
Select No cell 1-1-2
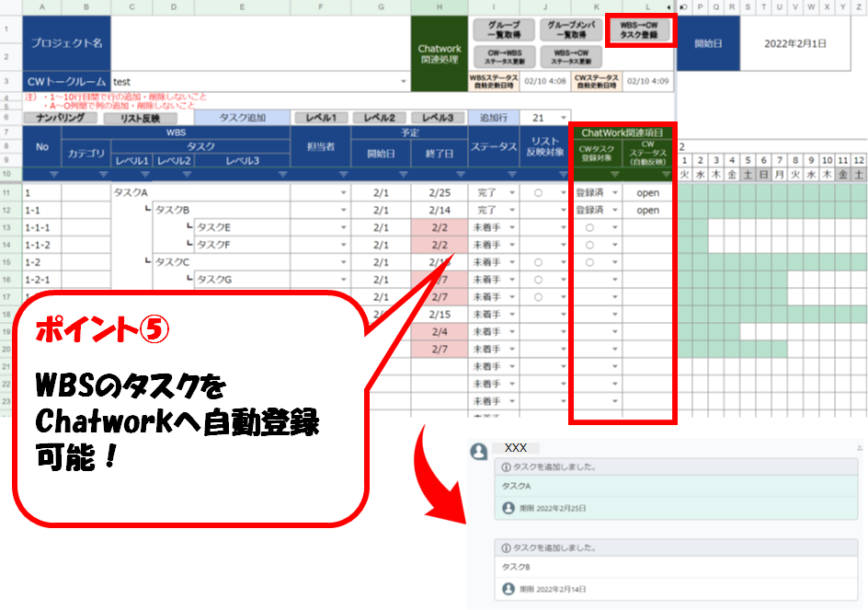tap(42, 245)
